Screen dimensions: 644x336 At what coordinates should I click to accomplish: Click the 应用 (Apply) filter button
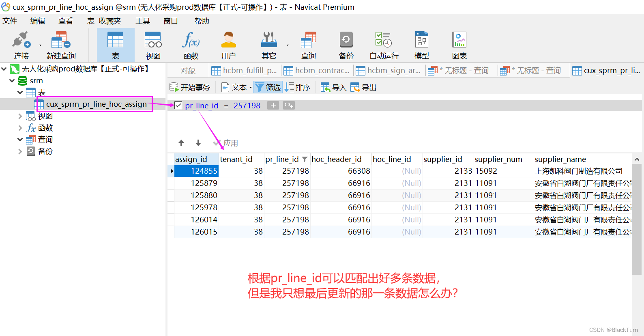tap(226, 143)
